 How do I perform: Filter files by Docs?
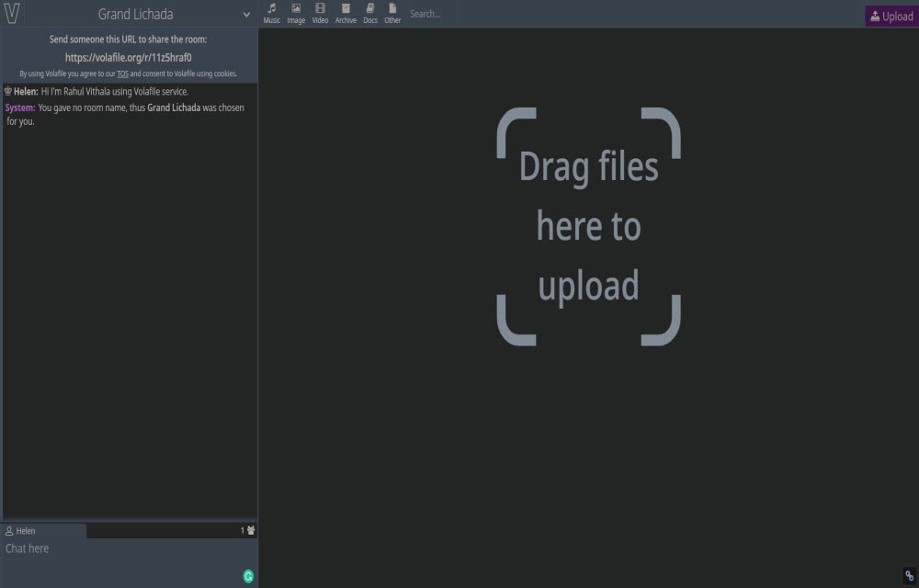click(x=370, y=14)
